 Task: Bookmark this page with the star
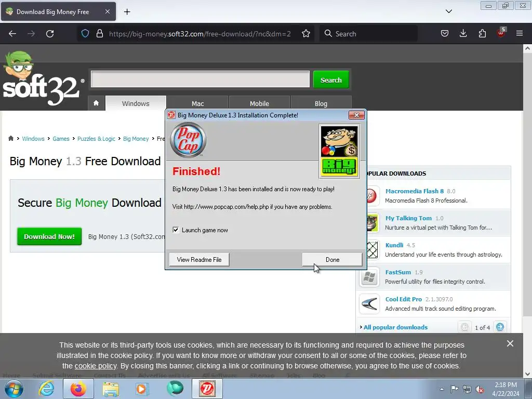pyautogui.click(x=305, y=34)
